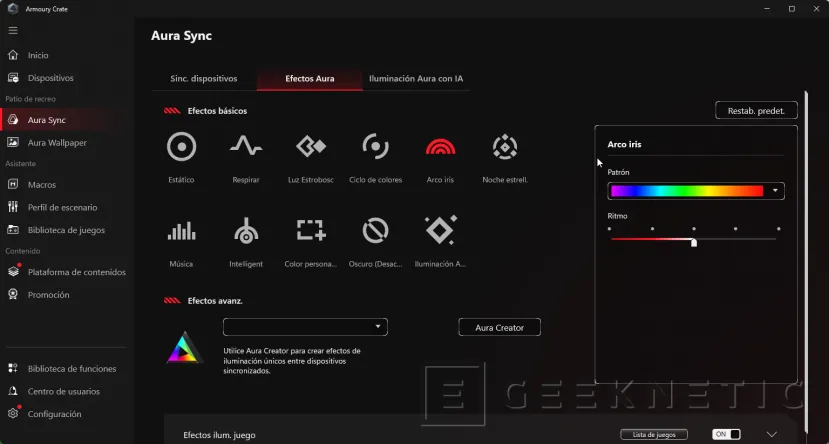
Task: Click the Contenido sidebar heading
Action: [x=22, y=251]
